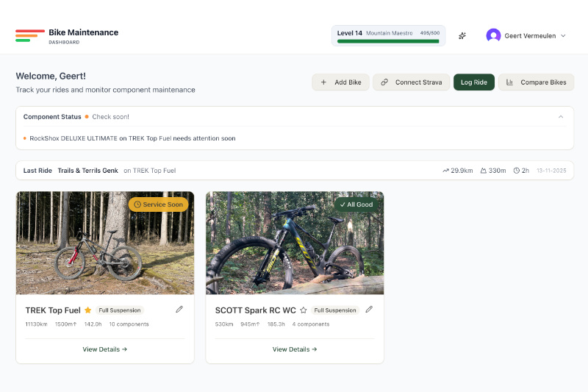The width and height of the screenshot is (588, 392).
Task: Click the Component Status heading
Action: click(x=52, y=117)
